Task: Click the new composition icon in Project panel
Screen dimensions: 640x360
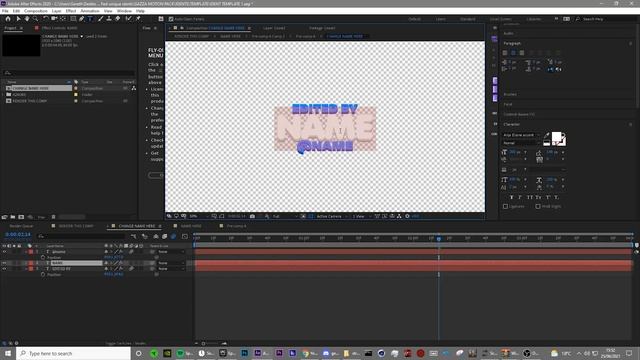Action: tap(21, 217)
